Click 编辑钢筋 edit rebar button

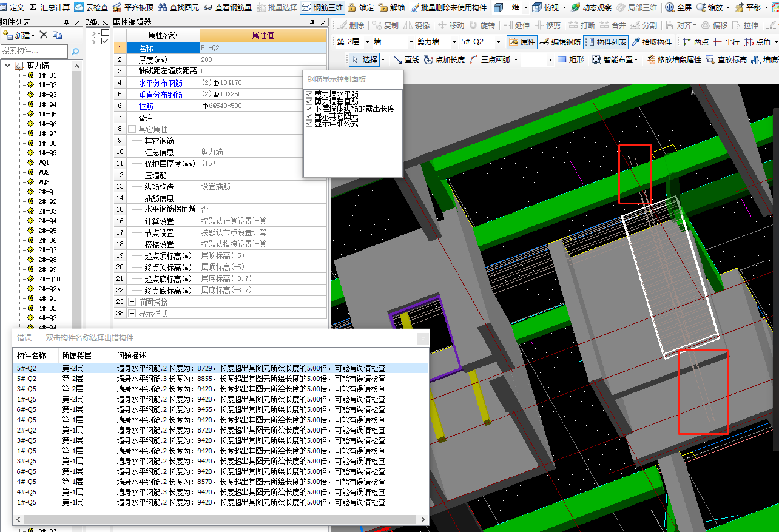pyautogui.click(x=559, y=42)
